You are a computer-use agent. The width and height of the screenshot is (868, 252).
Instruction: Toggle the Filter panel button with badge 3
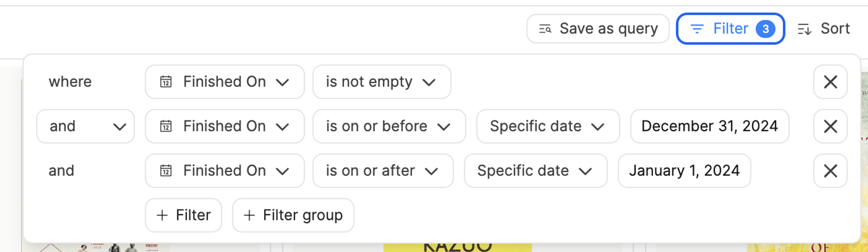(x=730, y=29)
